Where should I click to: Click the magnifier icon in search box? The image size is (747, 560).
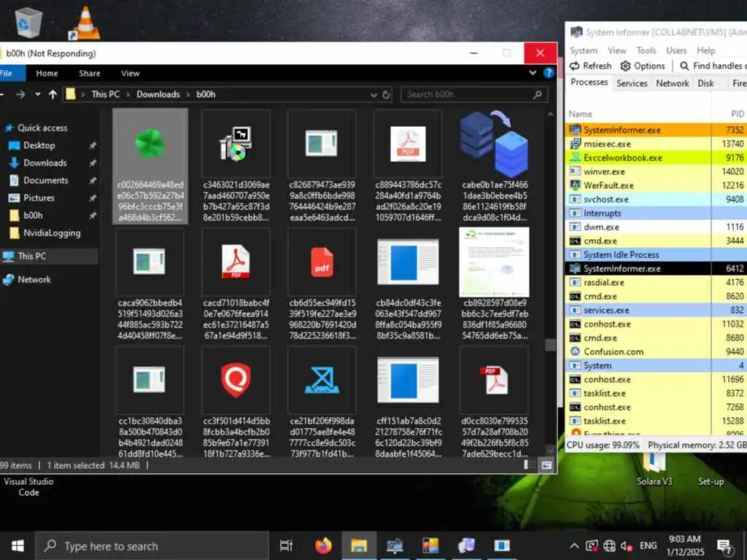[538, 94]
